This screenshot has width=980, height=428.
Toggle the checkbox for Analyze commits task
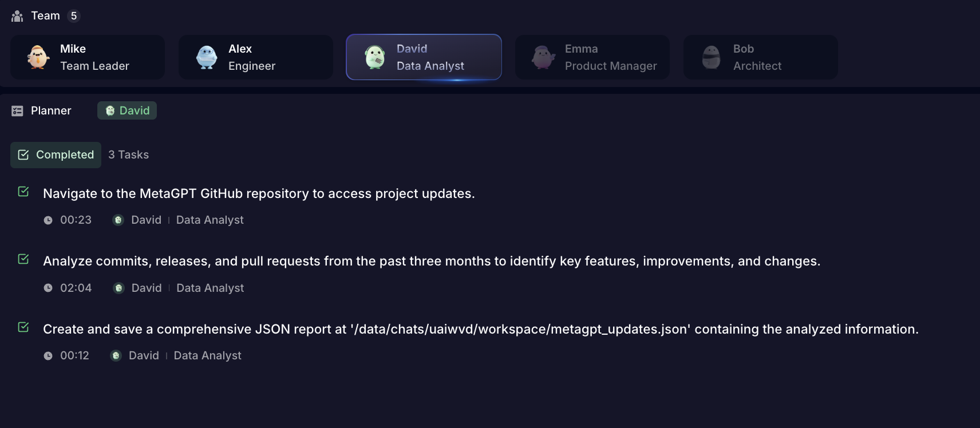pyautogui.click(x=23, y=259)
